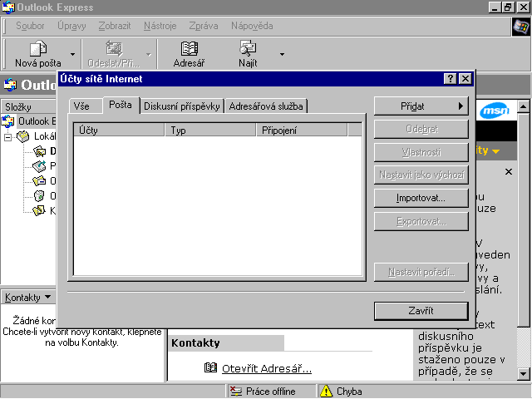Viewport: 532px width, 399px height.
Task: Click the Outlook Express tree root icon
Action: tap(8, 121)
